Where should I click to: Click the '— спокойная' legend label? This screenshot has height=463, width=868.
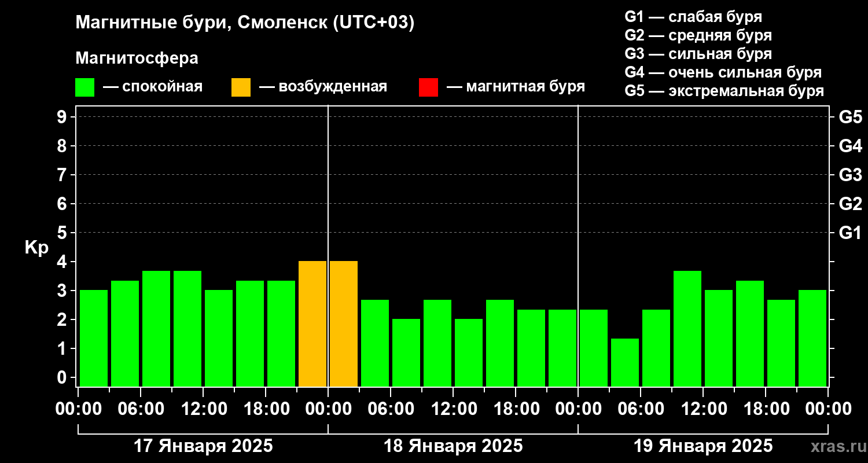[153, 87]
